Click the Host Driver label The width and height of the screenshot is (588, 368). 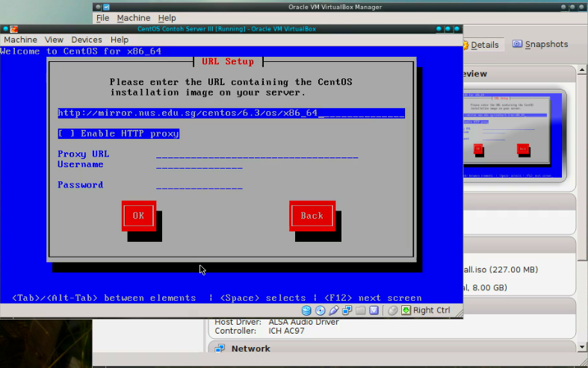coord(238,322)
